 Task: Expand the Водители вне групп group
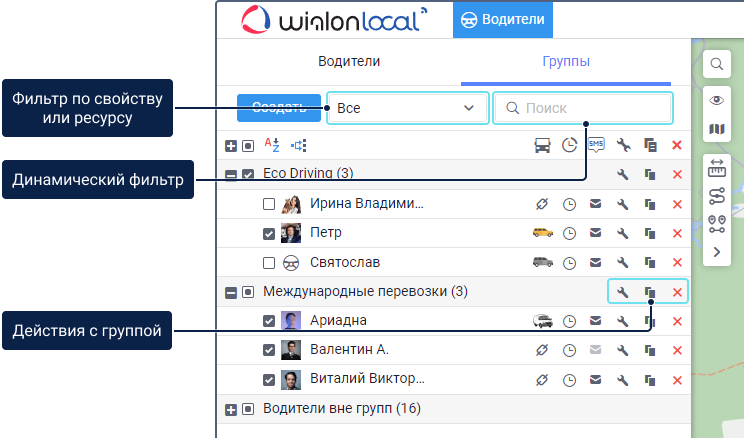click(x=231, y=409)
